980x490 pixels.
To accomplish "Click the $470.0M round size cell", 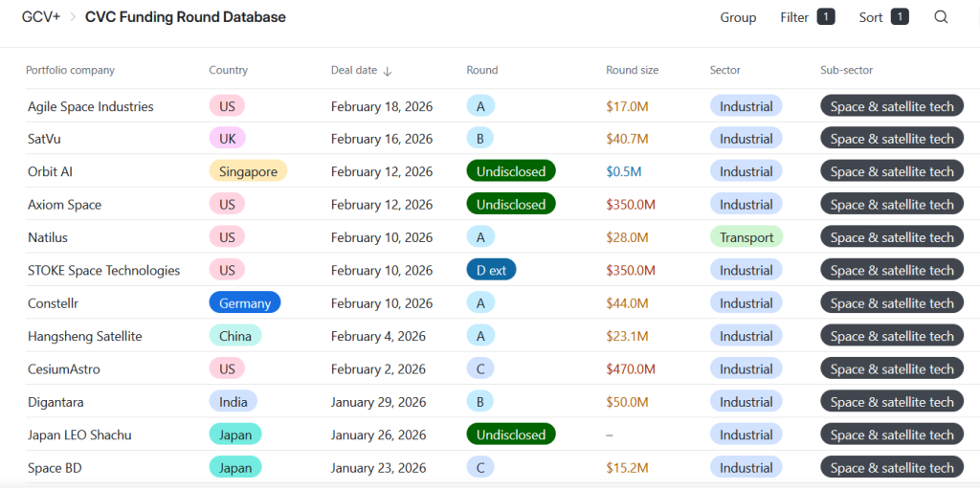I will 631,369.
